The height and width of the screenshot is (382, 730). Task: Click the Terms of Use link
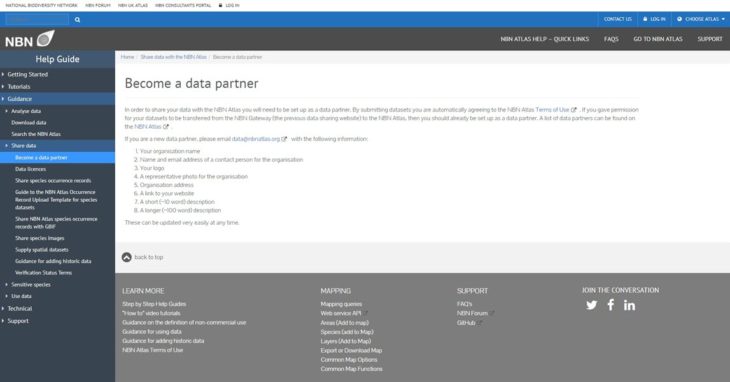552,110
